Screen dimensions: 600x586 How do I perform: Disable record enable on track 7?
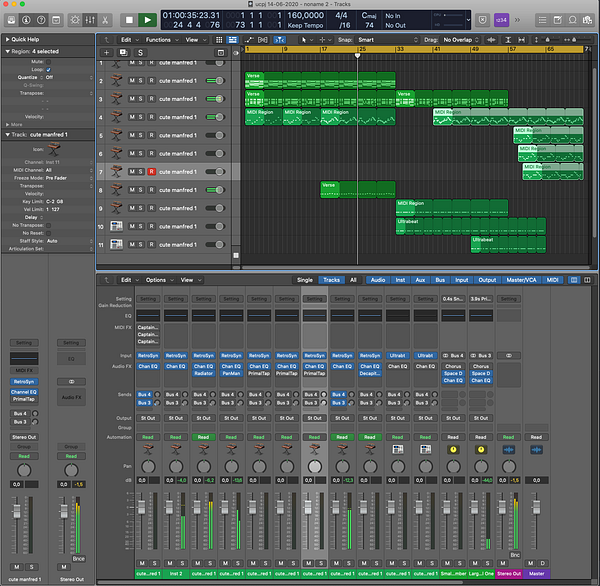point(151,172)
